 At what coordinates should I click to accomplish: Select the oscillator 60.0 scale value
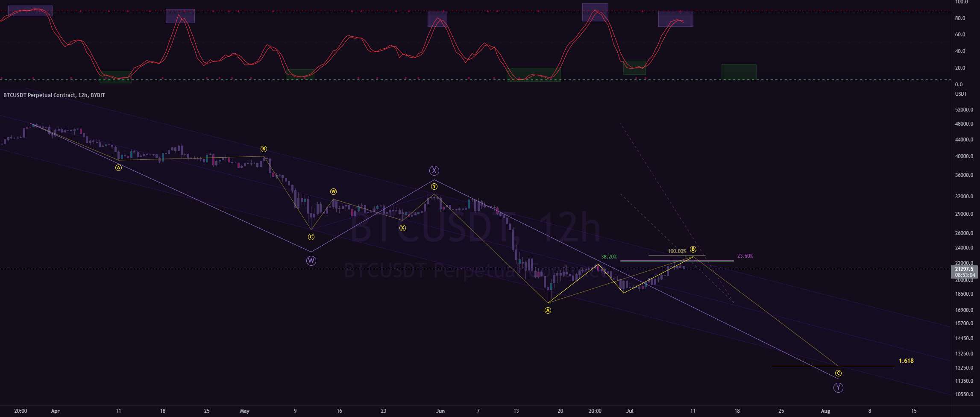click(959, 35)
